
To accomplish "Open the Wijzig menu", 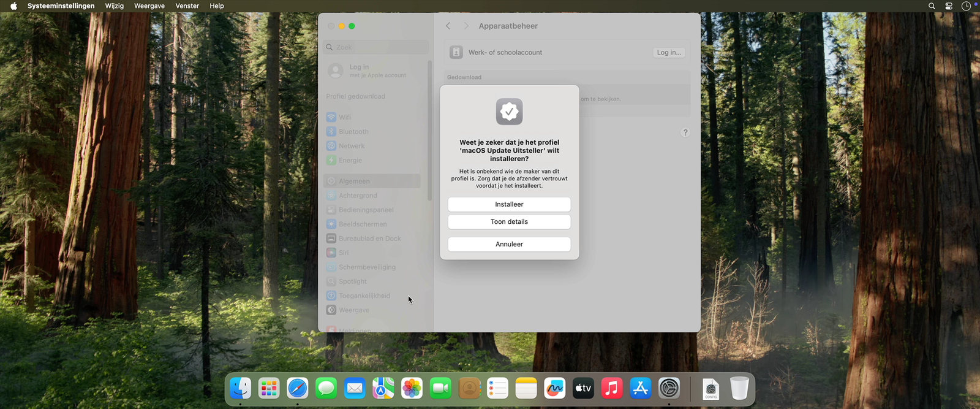I will [x=115, y=6].
